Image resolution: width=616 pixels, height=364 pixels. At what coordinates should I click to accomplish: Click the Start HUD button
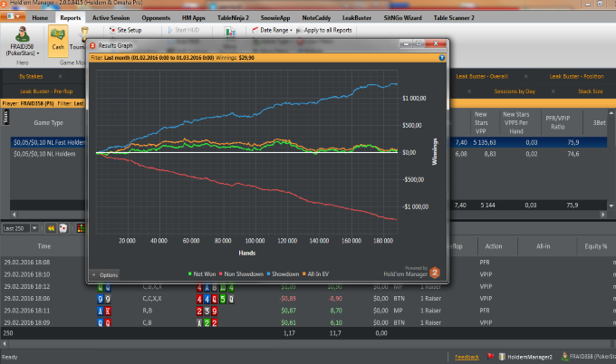coord(184,30)
